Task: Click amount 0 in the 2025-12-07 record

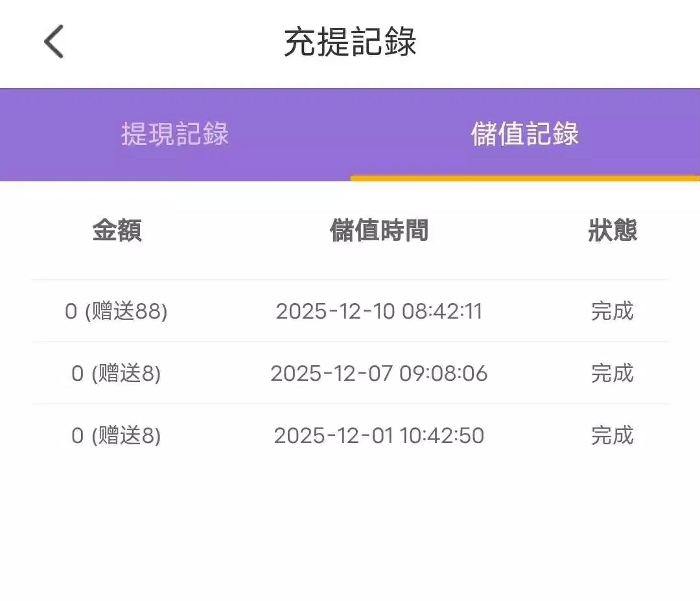Action: pyautogui.click(x=78, y=374)
